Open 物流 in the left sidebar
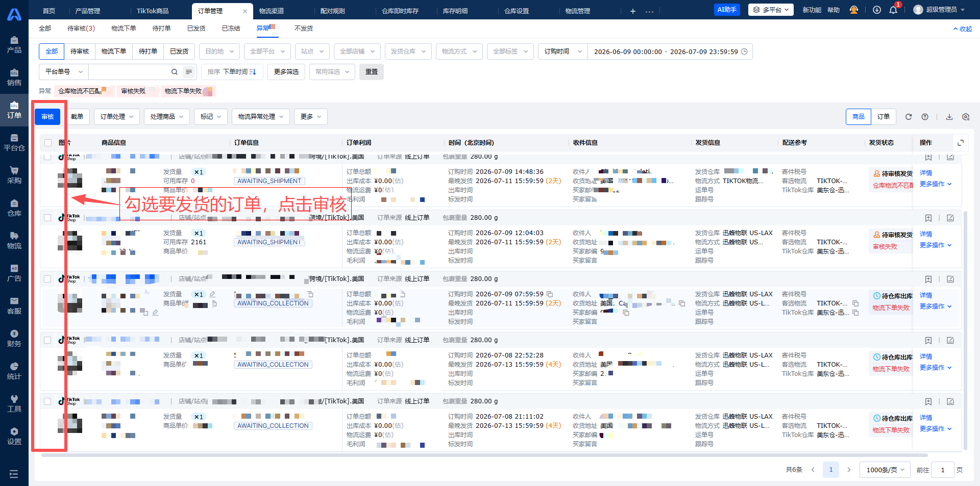 14,241
